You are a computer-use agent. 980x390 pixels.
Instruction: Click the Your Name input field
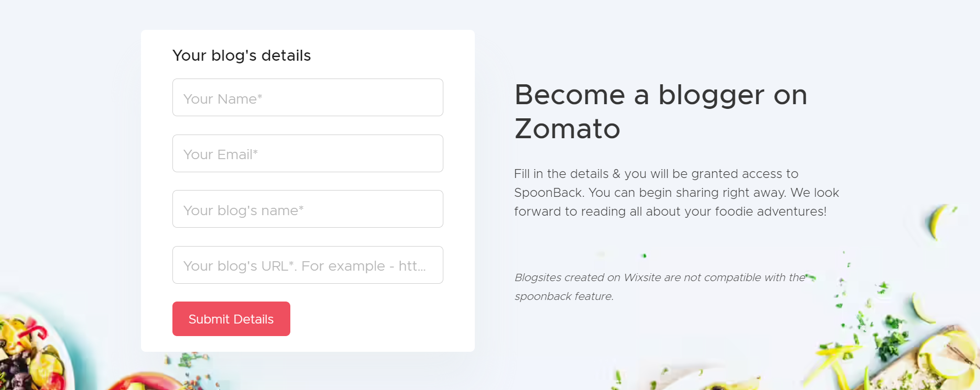[x=308, y=98]
